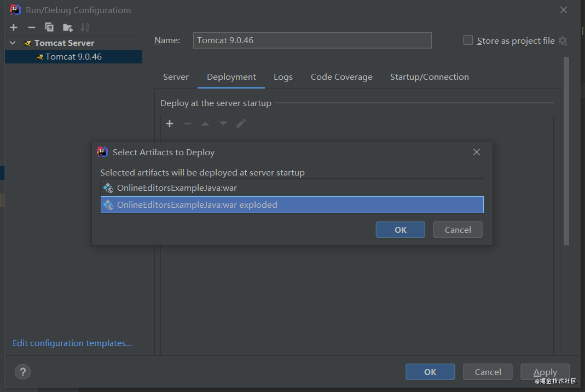Move deployment item down arrow

223,124
